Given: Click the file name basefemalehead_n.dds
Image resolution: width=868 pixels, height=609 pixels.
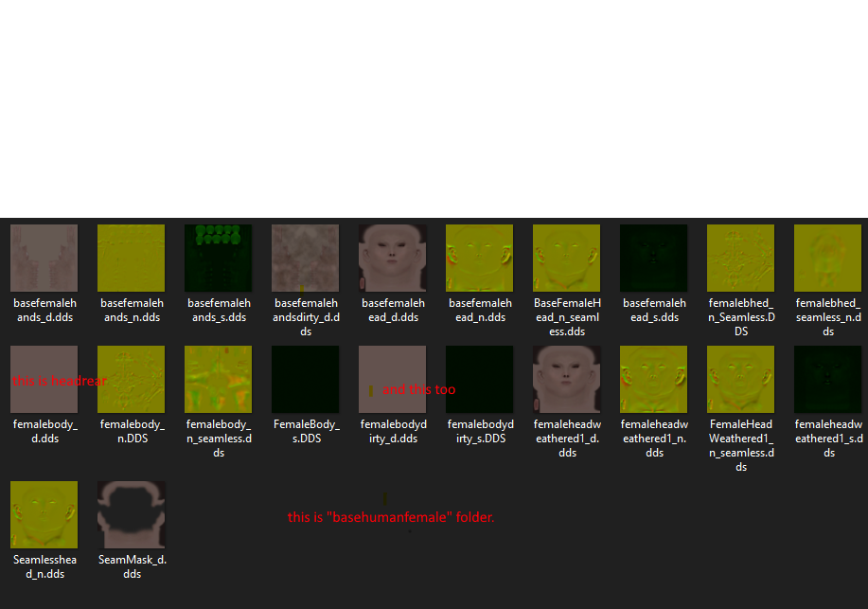Looking at the screenshot, I should pos(480,311).
